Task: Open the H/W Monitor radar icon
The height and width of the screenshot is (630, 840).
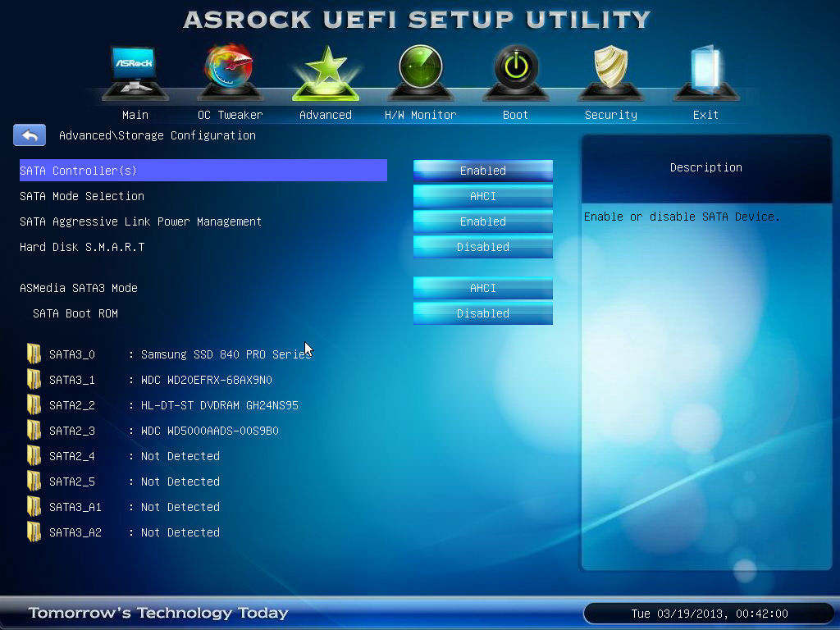Action: tap(421, 72)
